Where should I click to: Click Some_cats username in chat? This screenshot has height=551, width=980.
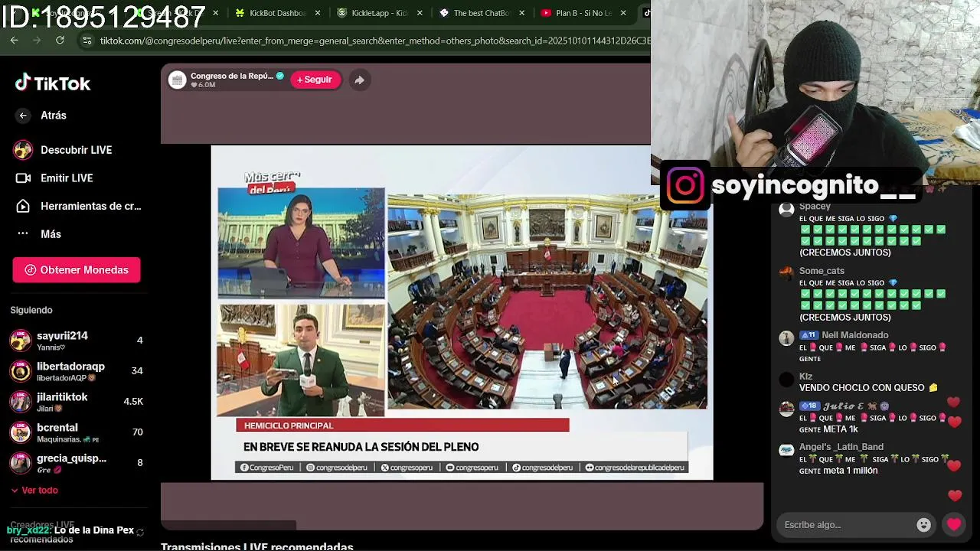click(x=822, y=271)
